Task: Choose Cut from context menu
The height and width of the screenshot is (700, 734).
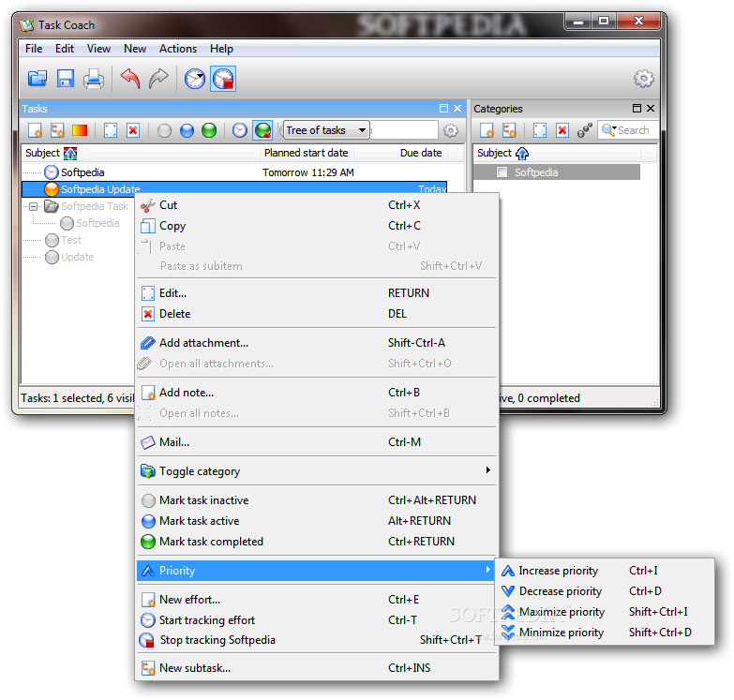Action: point(317,205)
